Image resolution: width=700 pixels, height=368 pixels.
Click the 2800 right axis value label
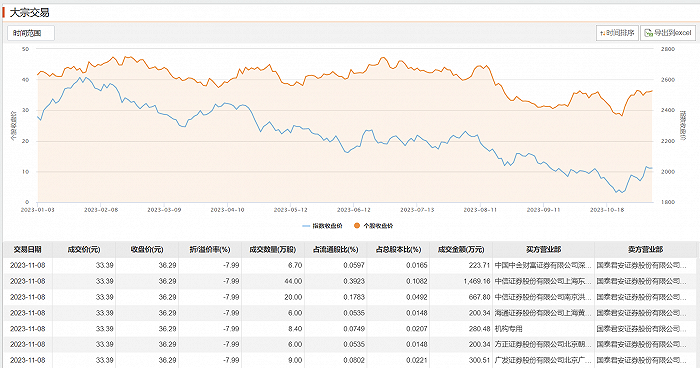pyautogui.click(x=667, y=49)
